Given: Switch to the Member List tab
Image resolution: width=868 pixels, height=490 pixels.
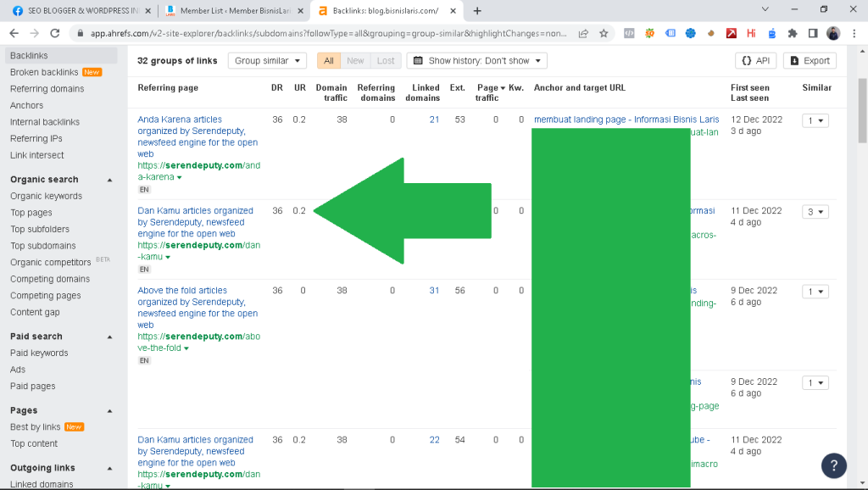Looking at the screenshot, I should click(x=234, y=10).
